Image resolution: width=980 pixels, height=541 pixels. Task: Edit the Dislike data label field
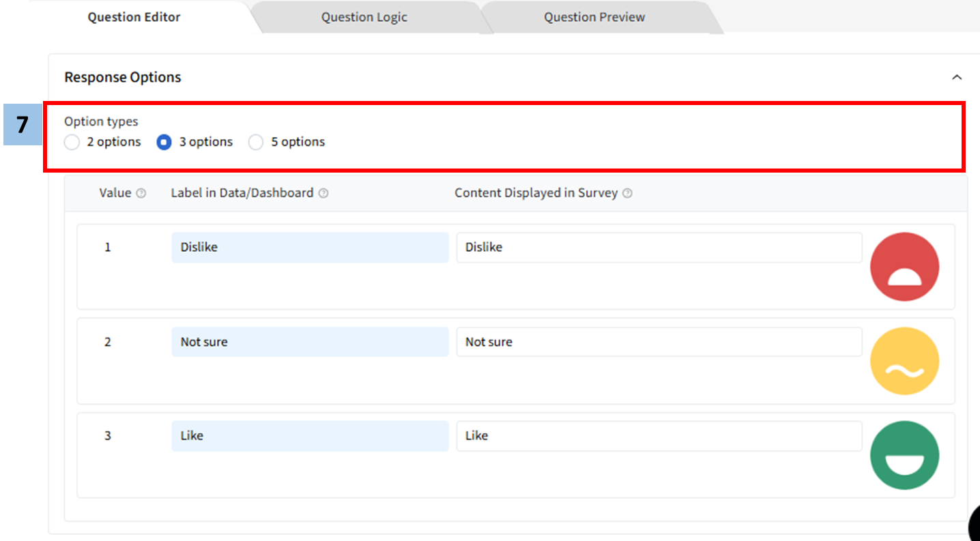point(309,248)
